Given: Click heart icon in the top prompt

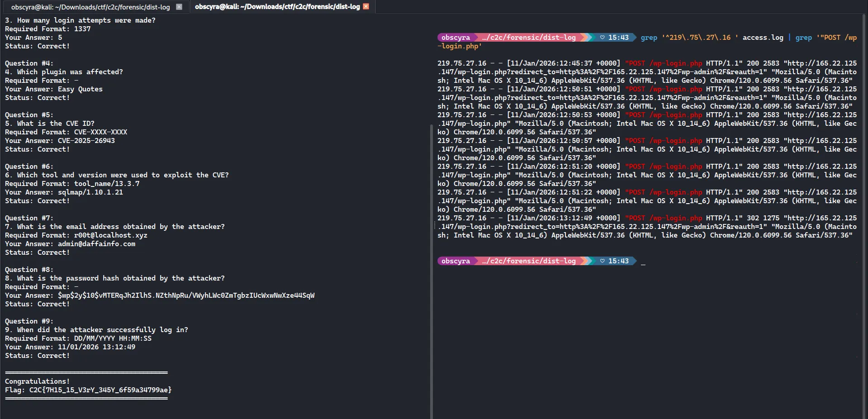Looking at the screenshot, I should tap(602, 38).
